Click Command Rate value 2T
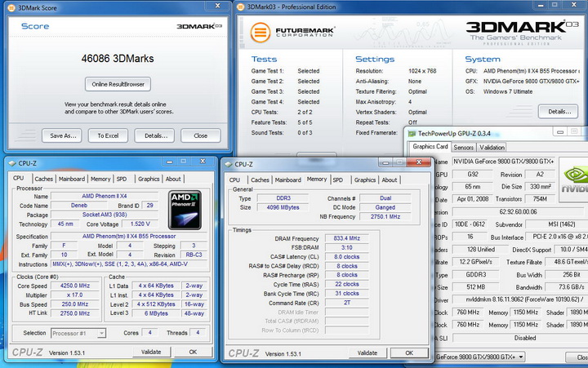Viewport: 588px width, 368px height. coord(347,303)
